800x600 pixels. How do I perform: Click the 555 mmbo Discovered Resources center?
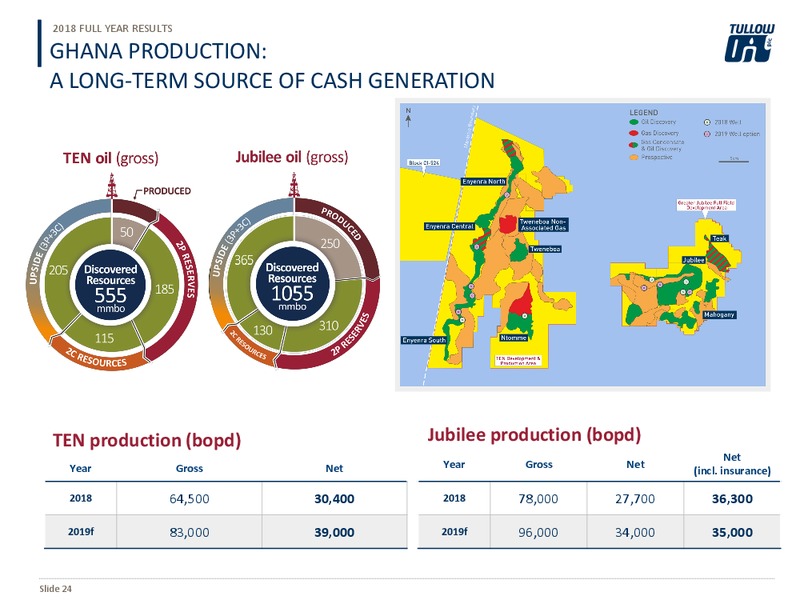(x=111, y=288)
